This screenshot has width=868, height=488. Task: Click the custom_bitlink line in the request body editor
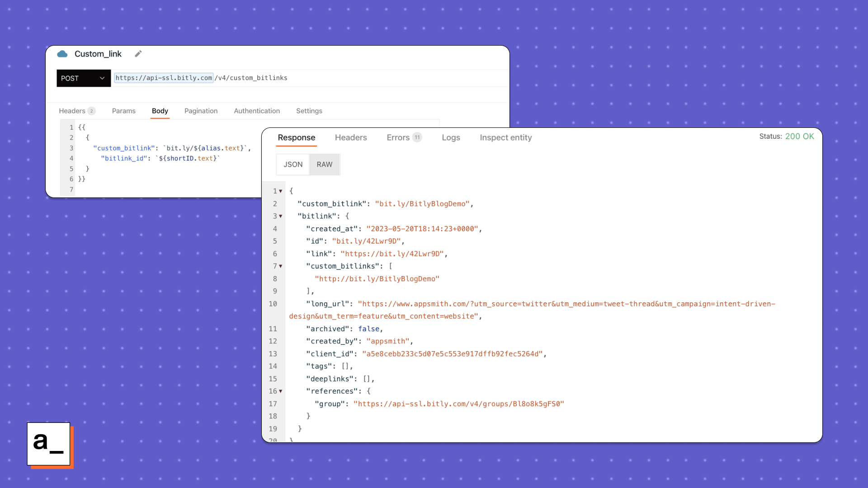(x=172, y=148)
